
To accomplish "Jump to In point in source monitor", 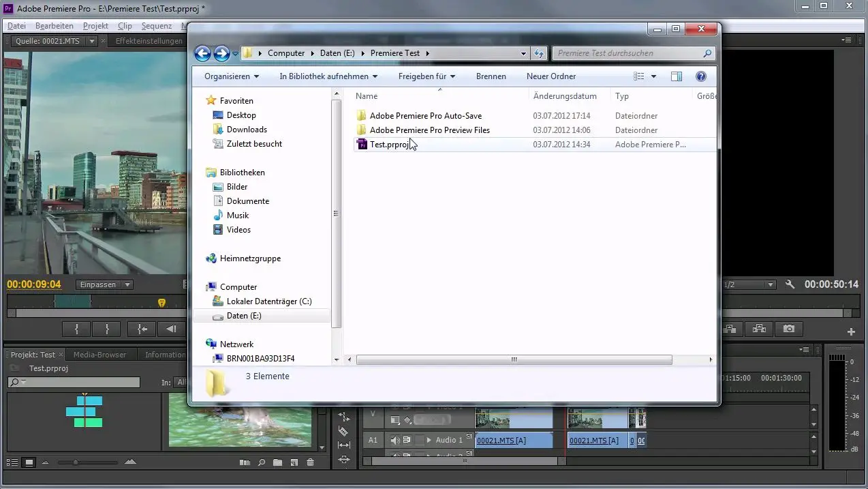I will pyautogui.click(x=142, y=329).
